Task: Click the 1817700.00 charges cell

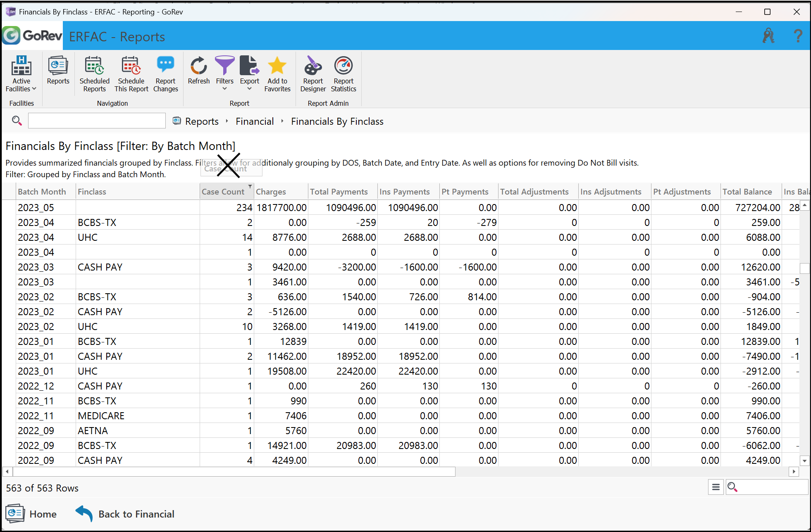Action: [x=281, y=207]
